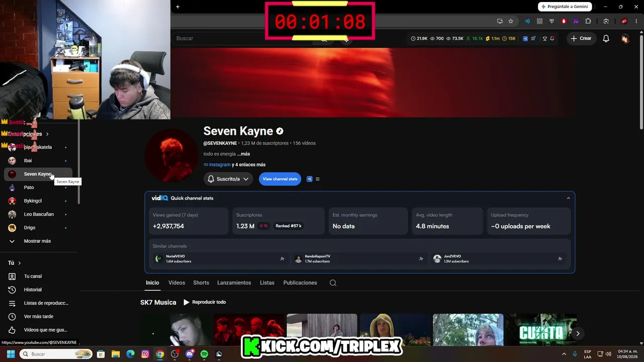Viewport: 644px width, 362px height.
Task: Open File Explorer from the taskbar
Action: coord(116,354)
